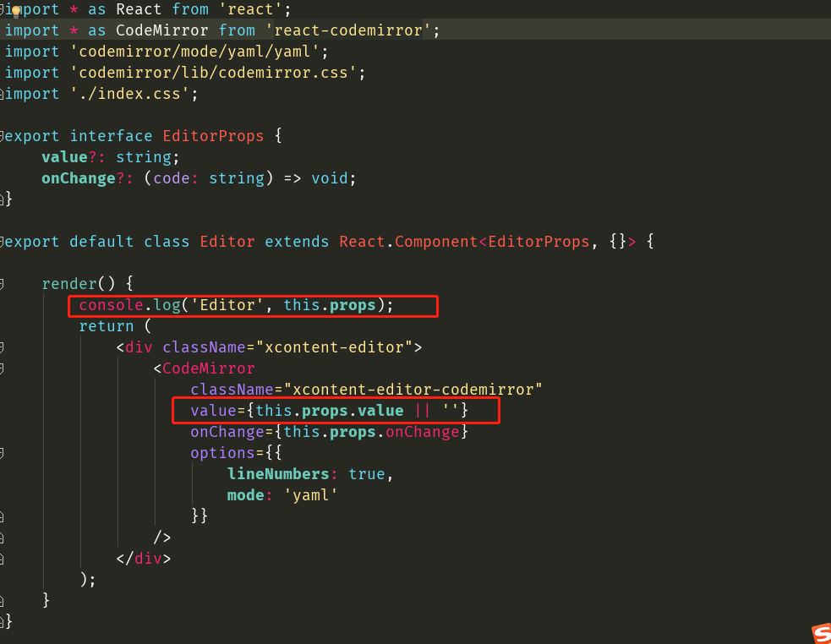This screenshot has width=831, height=644.
Task: Click the mode option key
Action: pyautogui.click(x=245, y=495)
